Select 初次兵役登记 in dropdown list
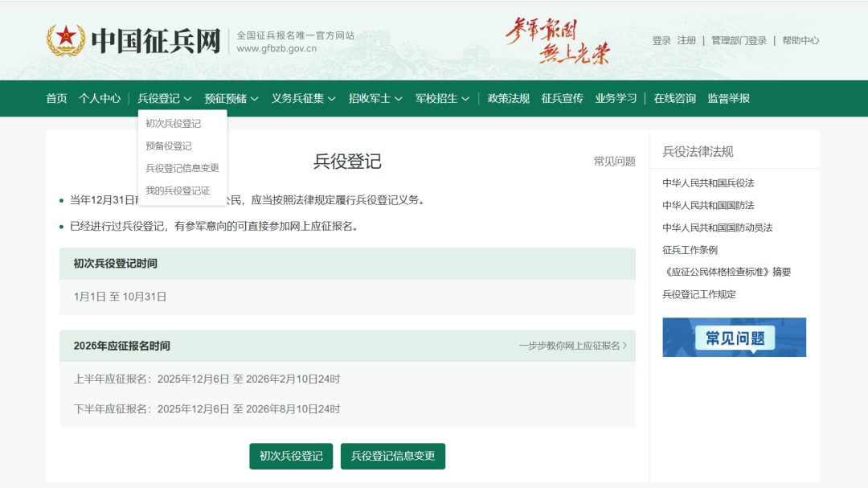The height and width of the screenshot is (488, 868). point(174,124)
